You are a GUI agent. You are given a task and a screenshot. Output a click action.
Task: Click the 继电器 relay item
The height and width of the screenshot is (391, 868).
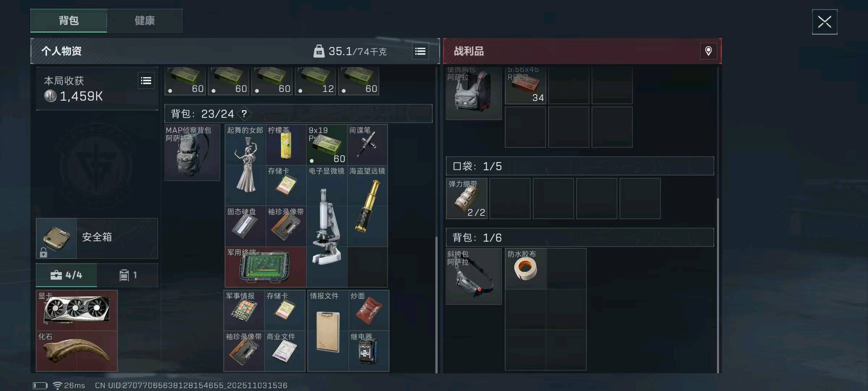click(369, 351)
